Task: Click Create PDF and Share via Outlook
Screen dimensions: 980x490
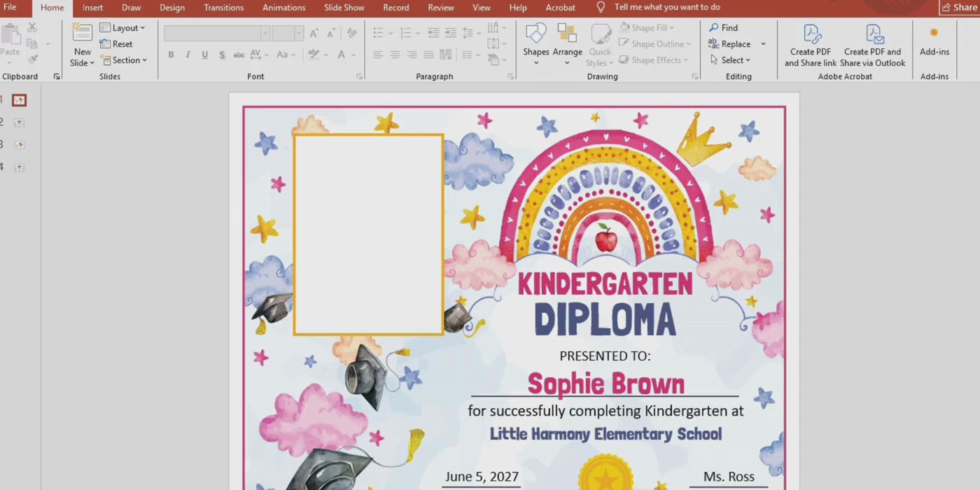Action: tap(873, 35)
